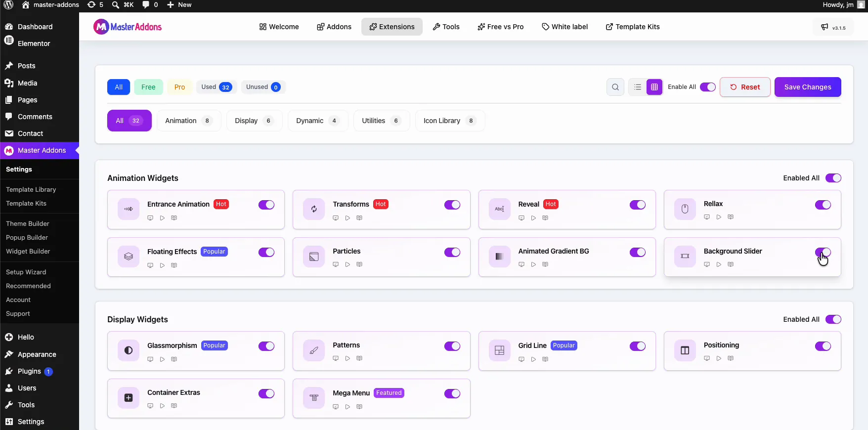Open the Welcome tab

point(279,27)
